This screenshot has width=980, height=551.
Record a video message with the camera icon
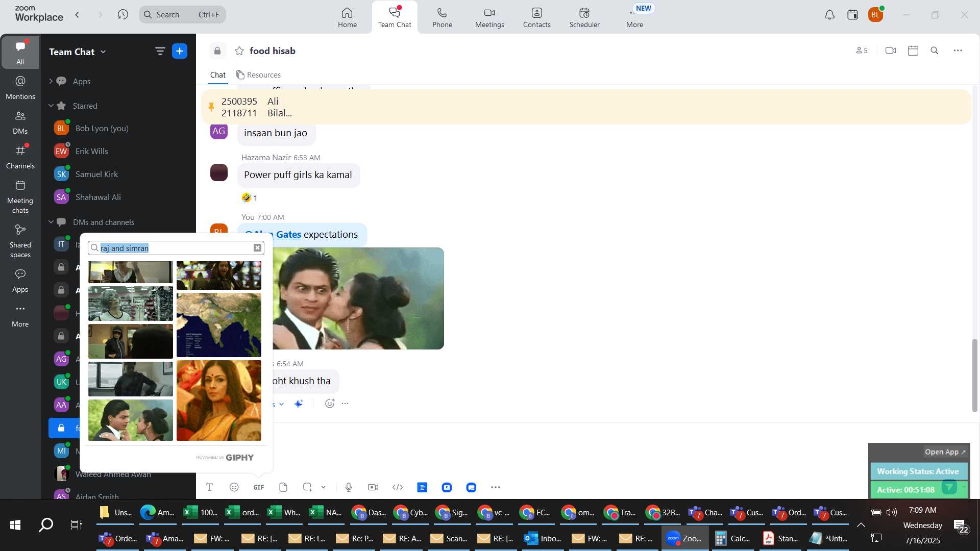coord(373,487)
